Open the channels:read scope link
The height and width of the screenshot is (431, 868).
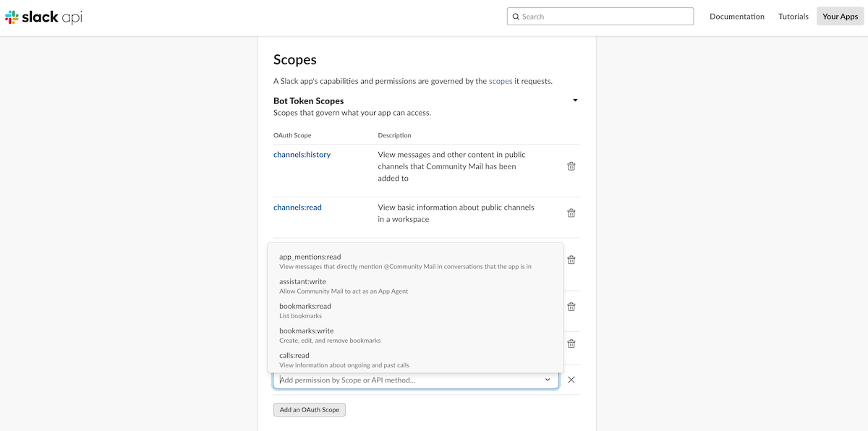coord(297,208)
